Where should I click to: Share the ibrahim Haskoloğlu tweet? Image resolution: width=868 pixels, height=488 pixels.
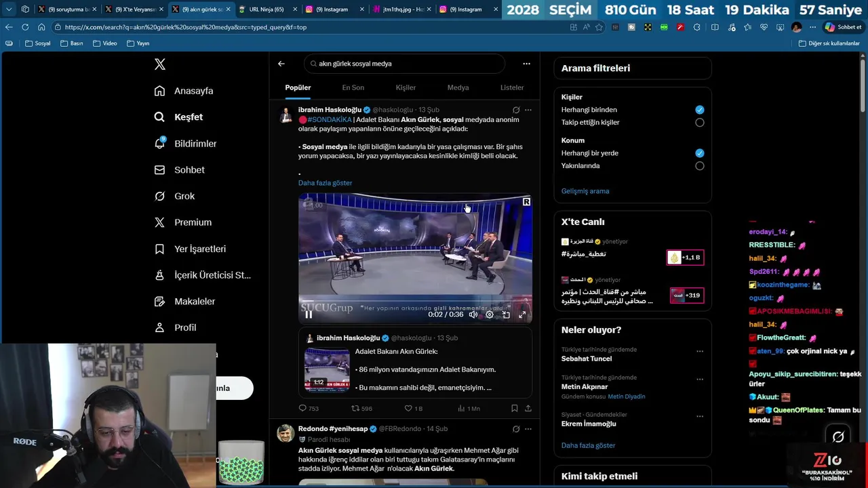(x=528, y=409)
